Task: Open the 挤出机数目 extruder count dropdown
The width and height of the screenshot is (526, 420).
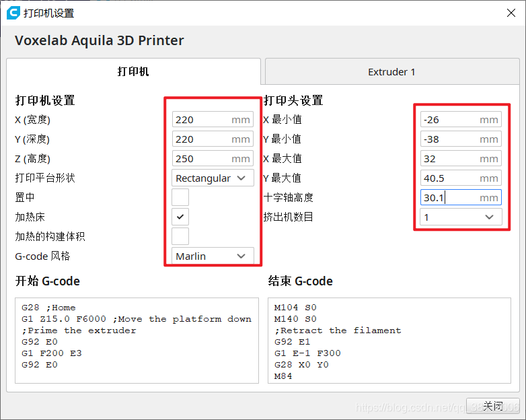Action: (x=461, y=217)
